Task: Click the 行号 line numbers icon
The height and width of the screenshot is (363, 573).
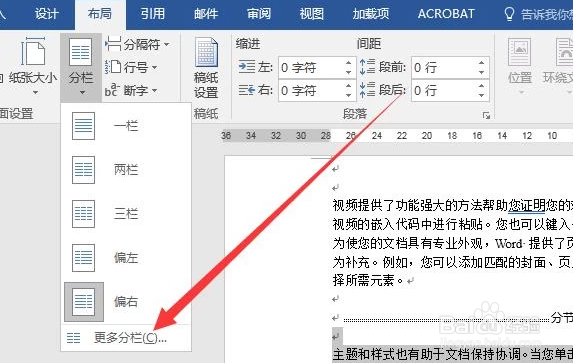Action: 113,67
